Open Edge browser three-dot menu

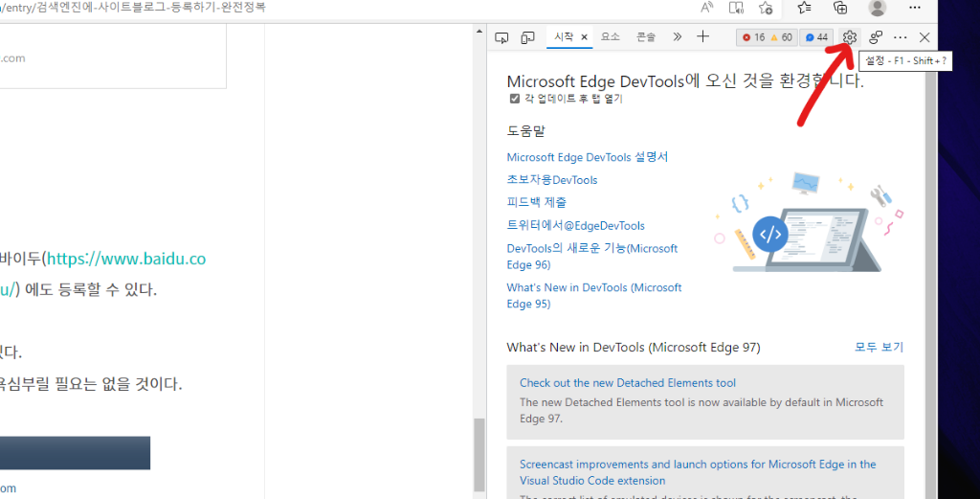click(x=915, y=8)
